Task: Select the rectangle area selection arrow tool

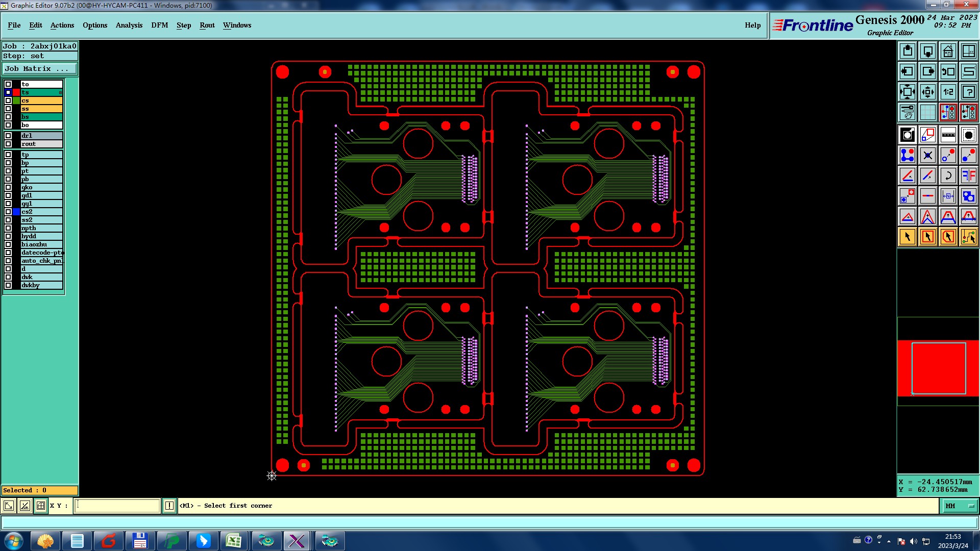Action: (x=927, y=237)
